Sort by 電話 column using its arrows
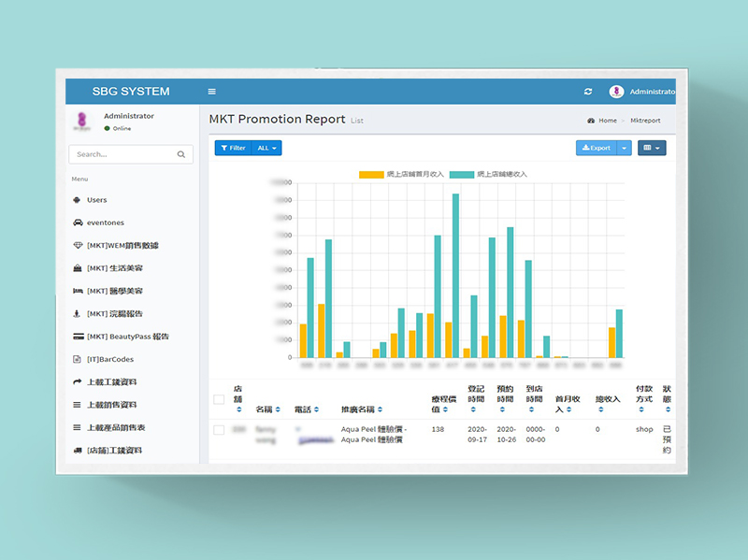Viewport: 748px width, 560px height. [316, 409]
